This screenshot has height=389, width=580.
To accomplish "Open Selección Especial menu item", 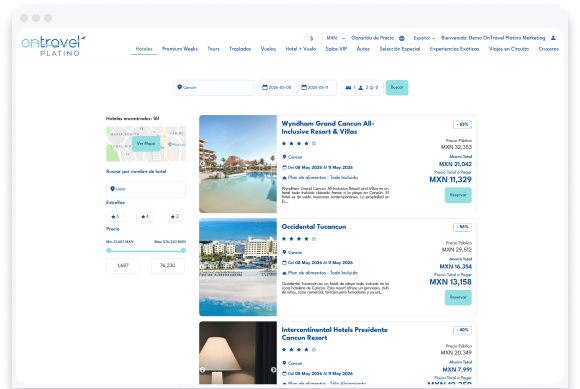I will [400, 49].
